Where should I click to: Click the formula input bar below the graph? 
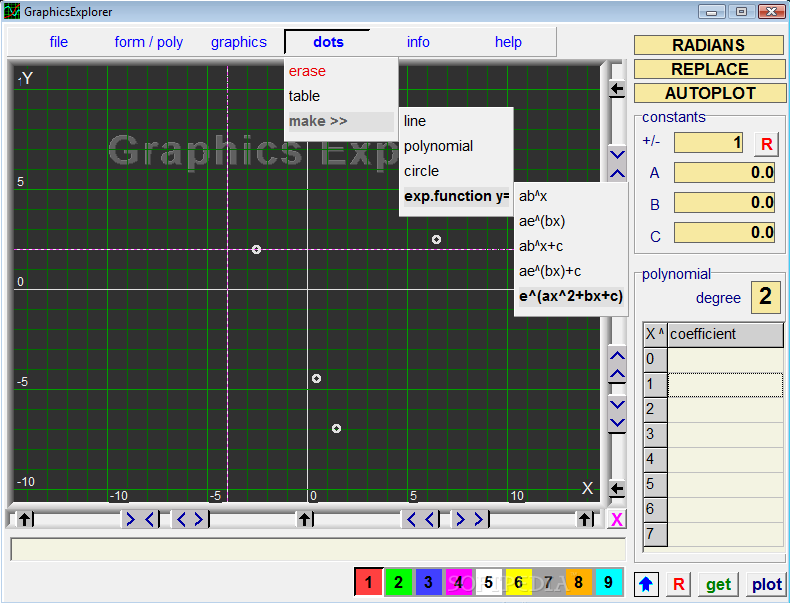[x=318, y=550]
